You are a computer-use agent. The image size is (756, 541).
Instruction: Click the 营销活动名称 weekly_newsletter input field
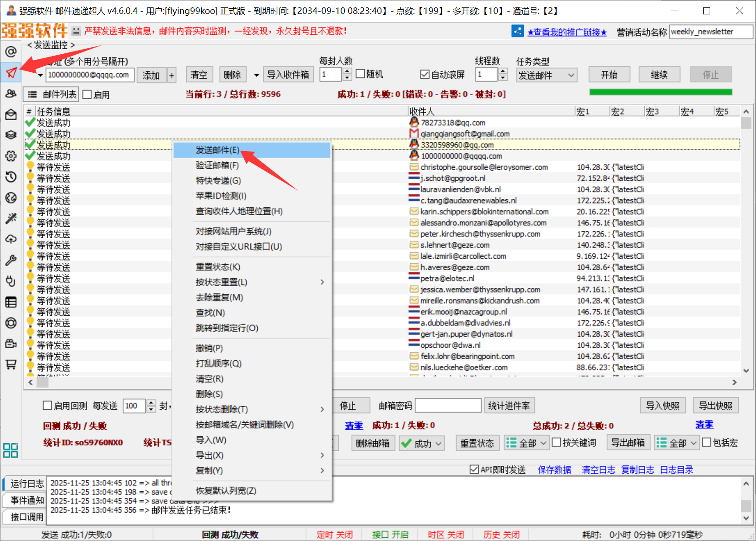tap(711, 32)
